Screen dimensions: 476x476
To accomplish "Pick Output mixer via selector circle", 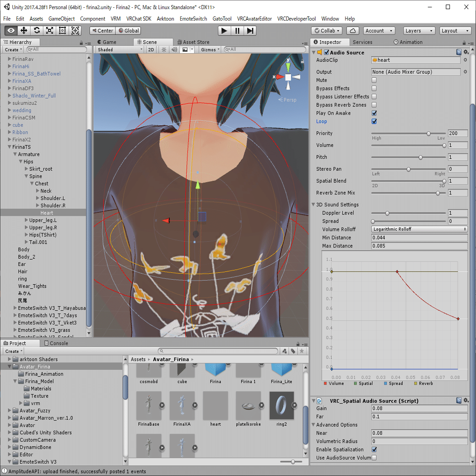I will tap(465, 72).
